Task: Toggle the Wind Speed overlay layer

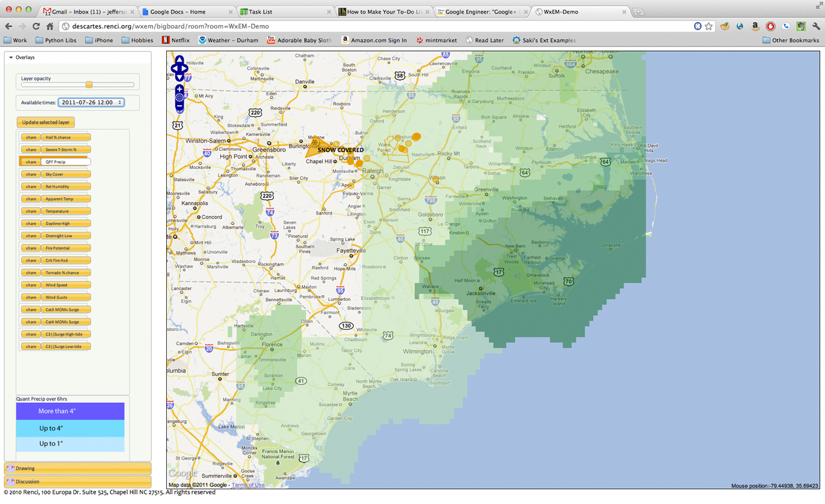Action: (x=66, y=285)
